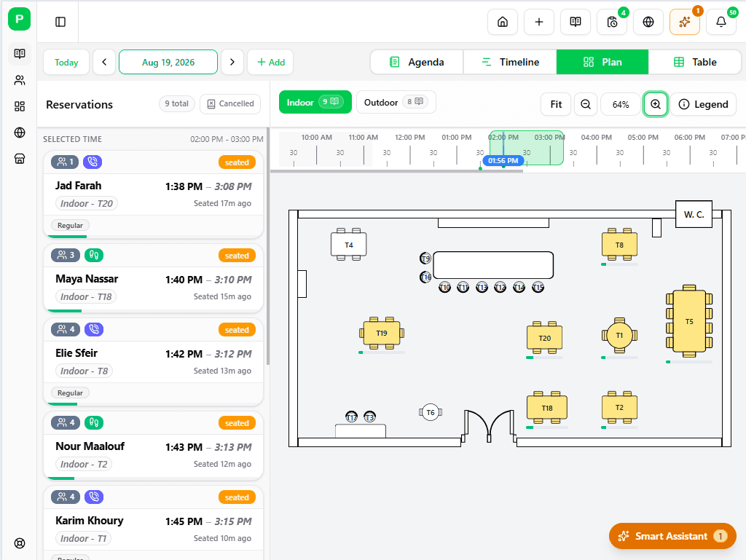The height and width of the screenshot is (560, 746).
Task: Select table T8 on floor plan
Action: point(619,245)
